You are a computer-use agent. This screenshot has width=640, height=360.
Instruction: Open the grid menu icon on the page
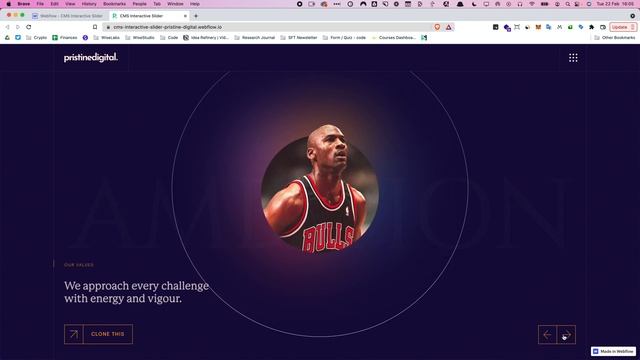coord(573,58)
